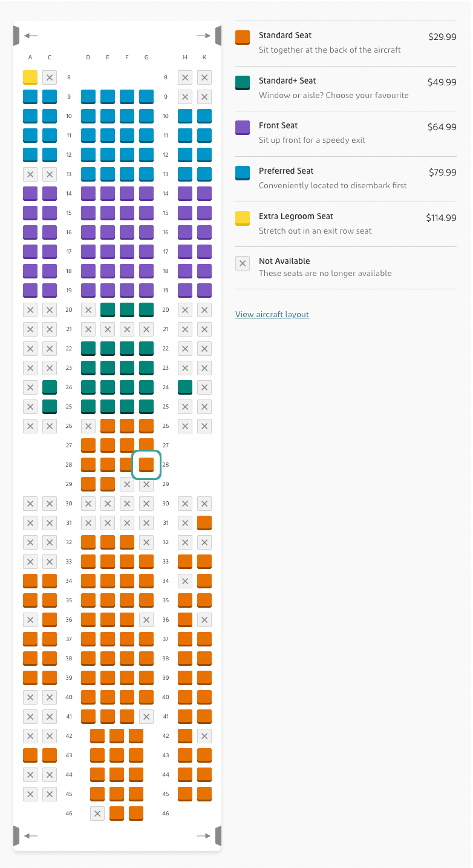
Task: Click the Standard Seat orange legend swatch
Action: 243,38
